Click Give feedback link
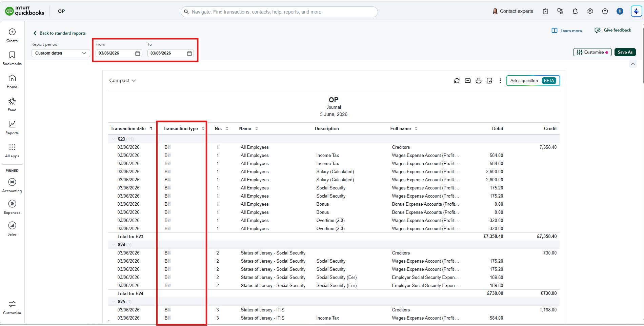Viewport: 644px width, 326px height. [613, 30]
